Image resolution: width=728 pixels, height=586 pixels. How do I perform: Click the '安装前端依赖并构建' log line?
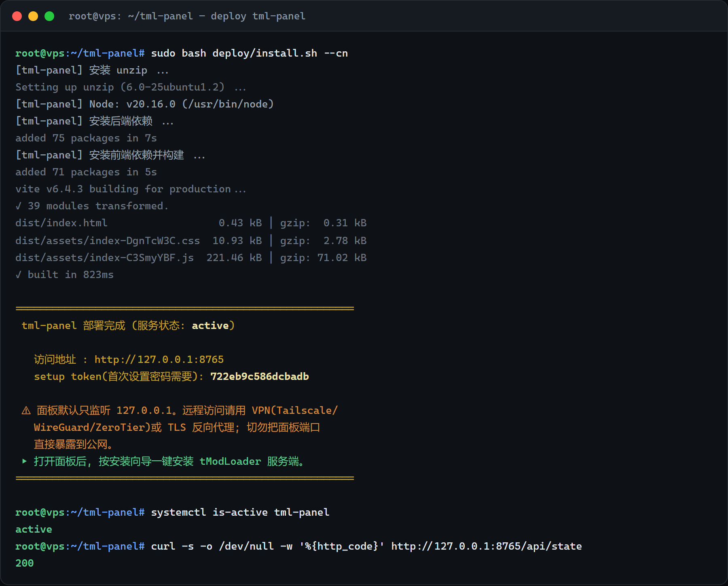[110, 155]
